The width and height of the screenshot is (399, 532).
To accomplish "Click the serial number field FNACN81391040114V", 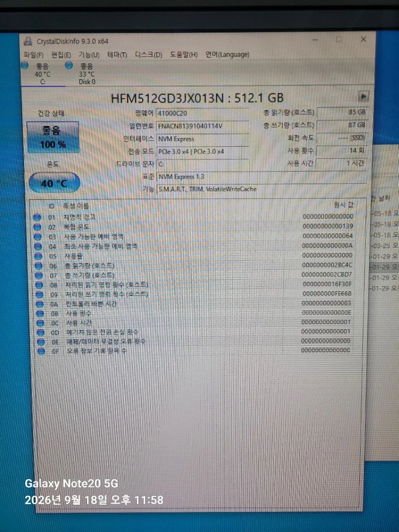I will [203, 126].
